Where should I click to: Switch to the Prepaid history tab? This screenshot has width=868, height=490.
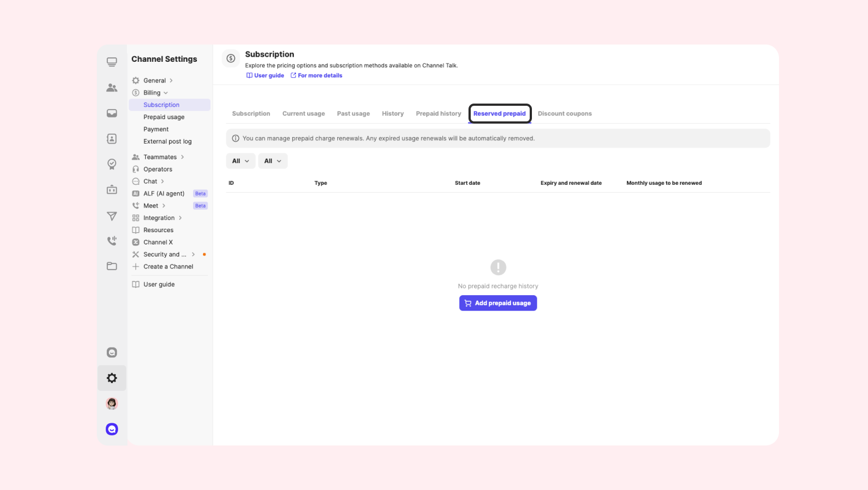(x=438, y=114)
